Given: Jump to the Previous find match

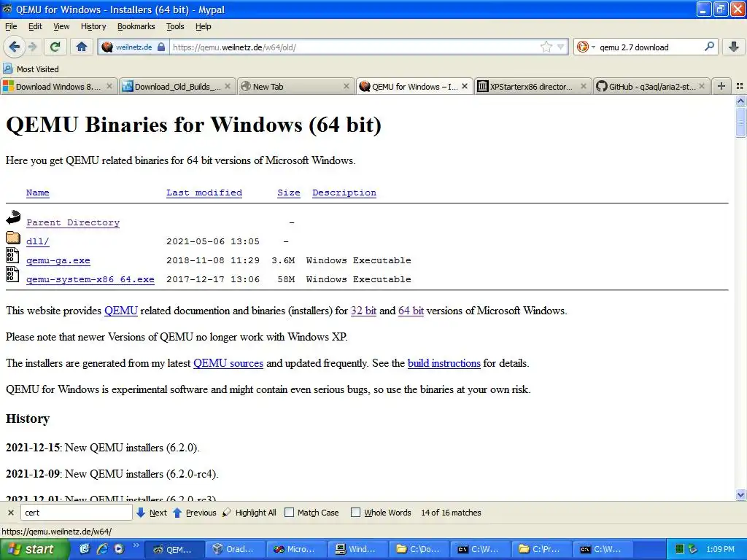Looking at the screenshot, I should (x=194, y=513).
